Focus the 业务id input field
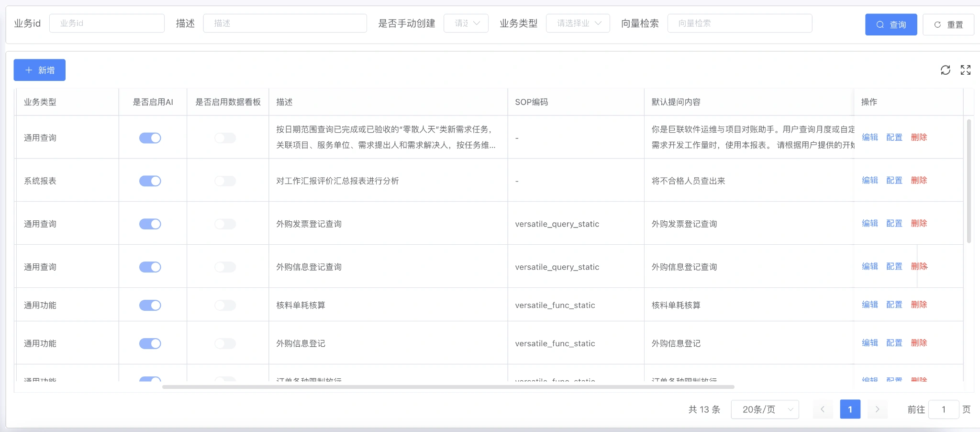This screenshot has width=980, height=432. tap(107, 23)
